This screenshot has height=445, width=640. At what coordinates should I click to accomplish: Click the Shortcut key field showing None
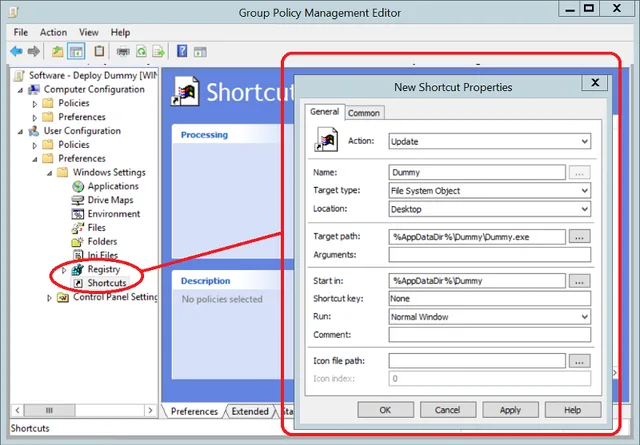click(x=489, y=298)
